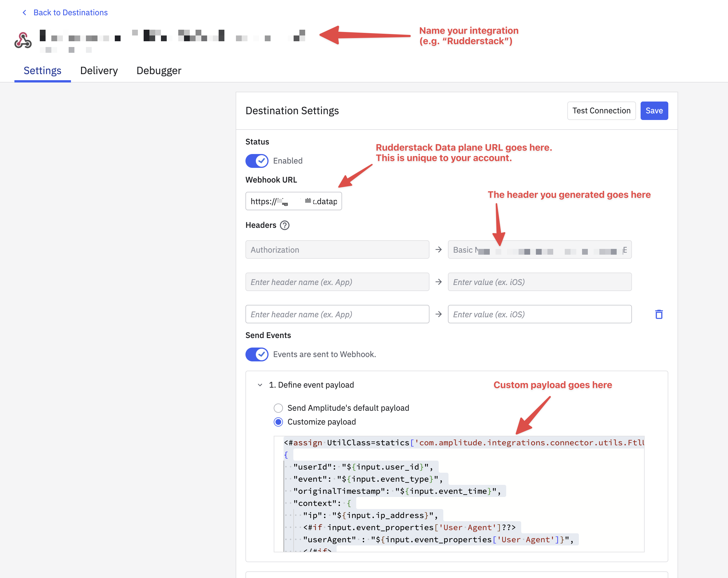Click the webhook logo icon
728x578 pixels.
click(23, 40)
